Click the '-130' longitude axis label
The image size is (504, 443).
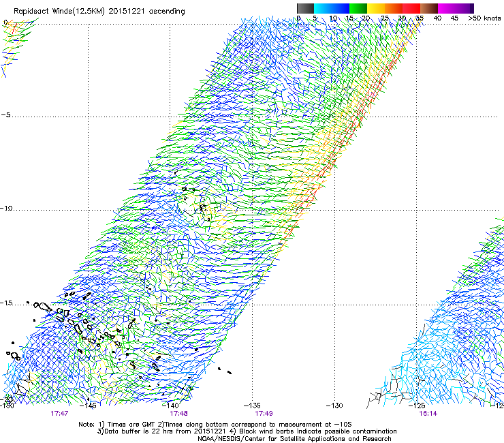click(x=334, y=406)
